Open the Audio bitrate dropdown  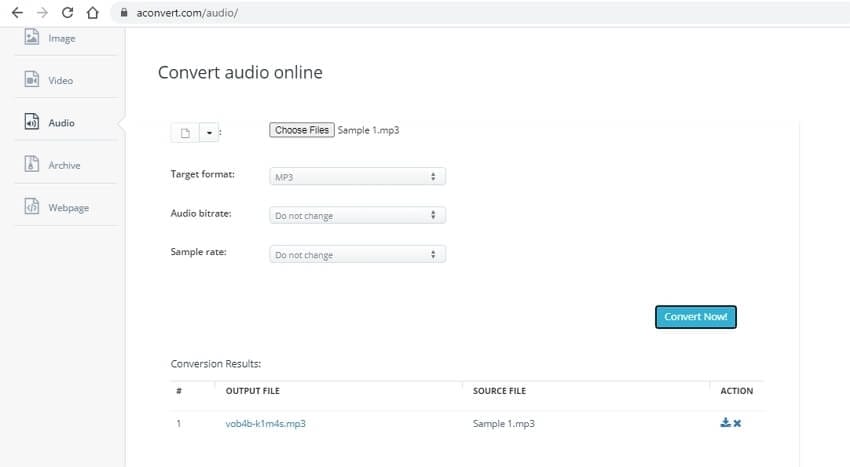point(357,215)
